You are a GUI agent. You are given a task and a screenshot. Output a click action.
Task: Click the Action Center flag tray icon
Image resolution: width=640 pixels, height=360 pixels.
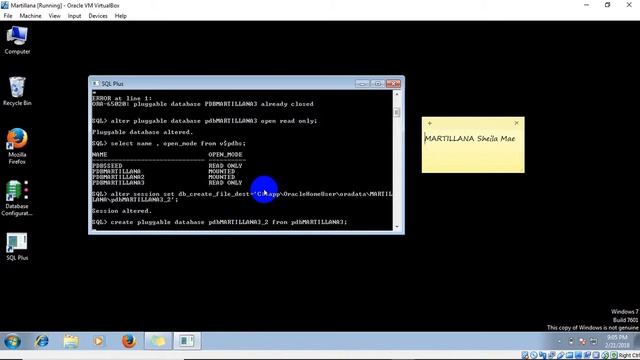pyautogui.click(x=571, y=341)
